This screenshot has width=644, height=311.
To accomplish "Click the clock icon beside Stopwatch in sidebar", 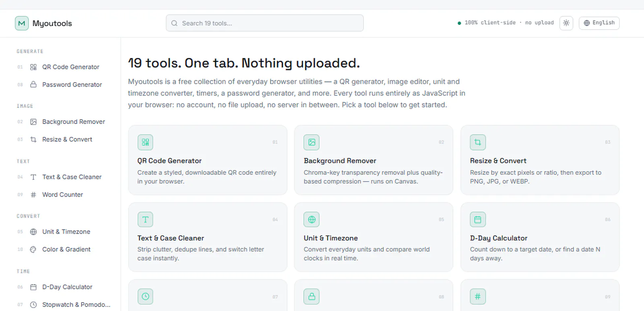I will tap(33, 305).
